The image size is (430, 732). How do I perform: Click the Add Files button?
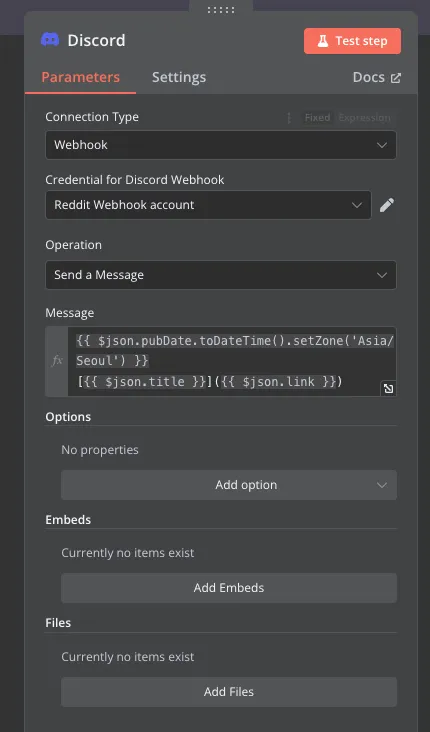[229, 692]
